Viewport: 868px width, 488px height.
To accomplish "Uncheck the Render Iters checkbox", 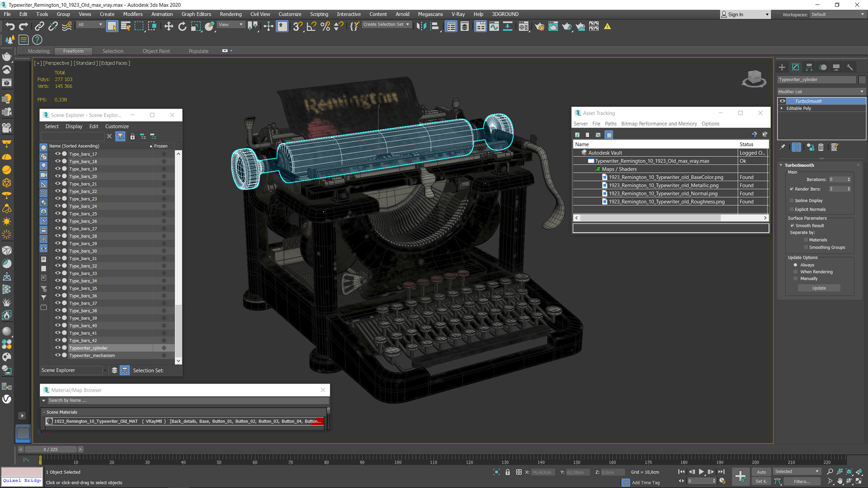I will pyautogui.click(x=792, y=189).
